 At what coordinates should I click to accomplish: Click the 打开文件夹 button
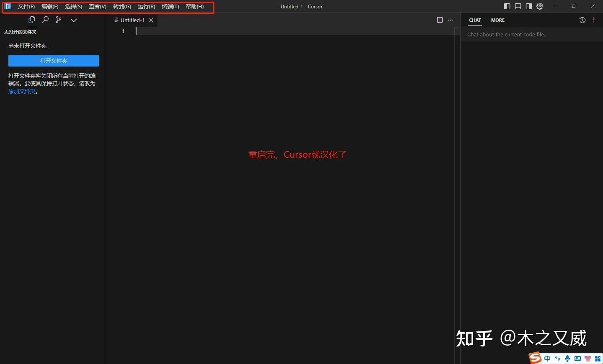[54, 61]
